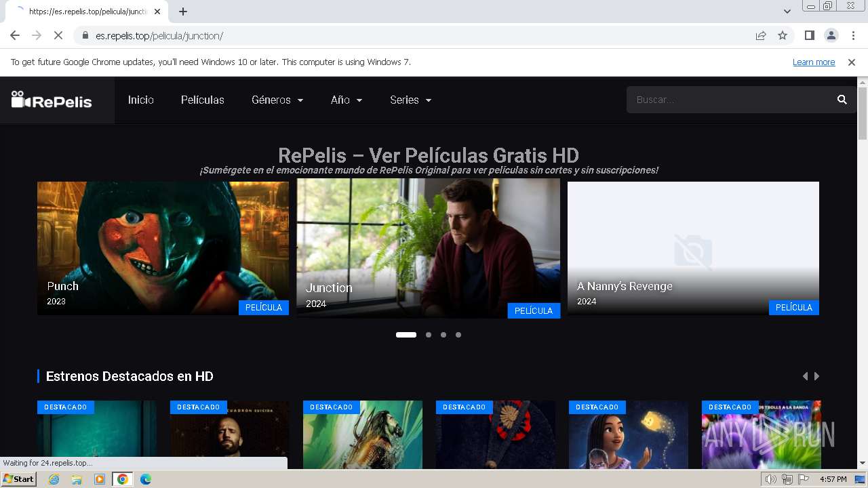
Task: Bookmark this page with star icon
Action: coord(783,35)
